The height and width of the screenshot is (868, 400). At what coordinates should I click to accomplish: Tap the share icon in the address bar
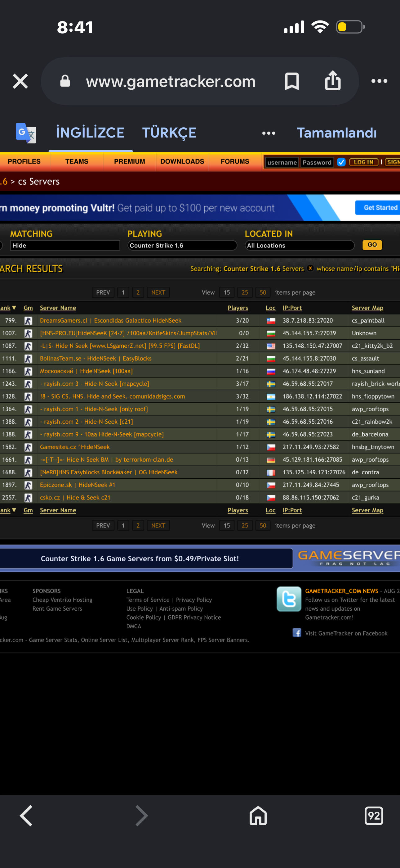click(x=333, y=80)
